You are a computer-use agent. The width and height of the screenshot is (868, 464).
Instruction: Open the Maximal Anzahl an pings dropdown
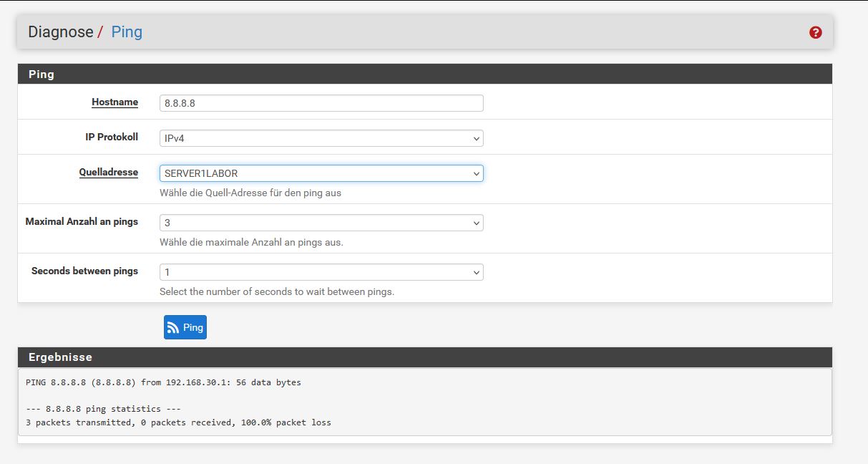[321, 223]
